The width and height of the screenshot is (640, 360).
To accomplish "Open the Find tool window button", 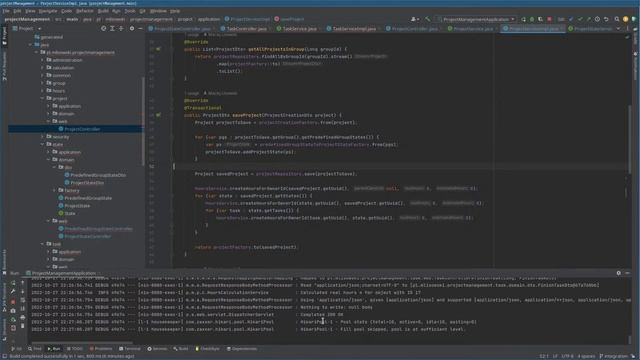I will [35, 349].
